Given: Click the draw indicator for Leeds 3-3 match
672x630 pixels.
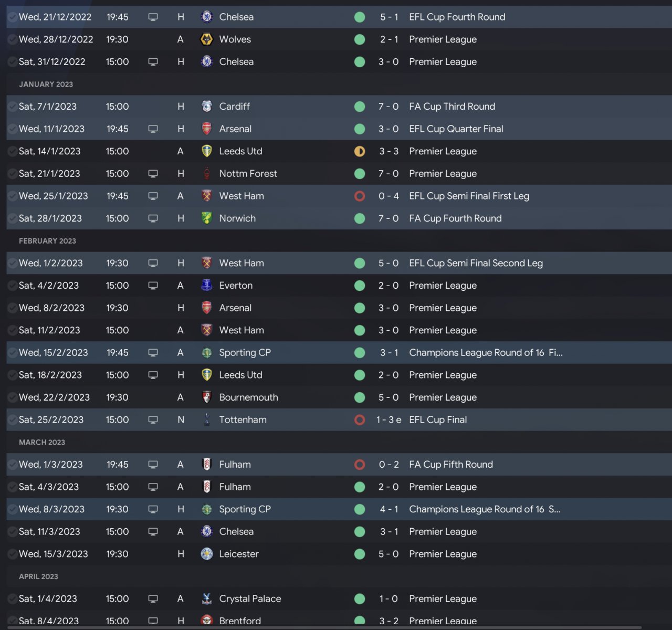Looking at the screenshot, I should click(360, 151).
